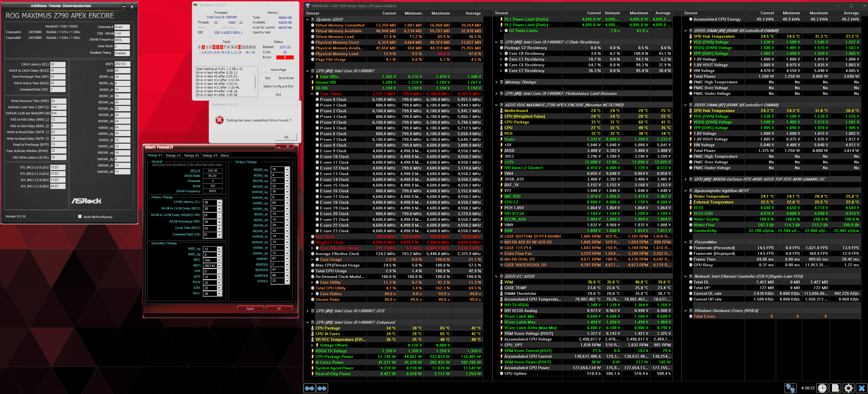
Task: Click the clock reset icon in HWiNFO
Action: tap(822, 388)
